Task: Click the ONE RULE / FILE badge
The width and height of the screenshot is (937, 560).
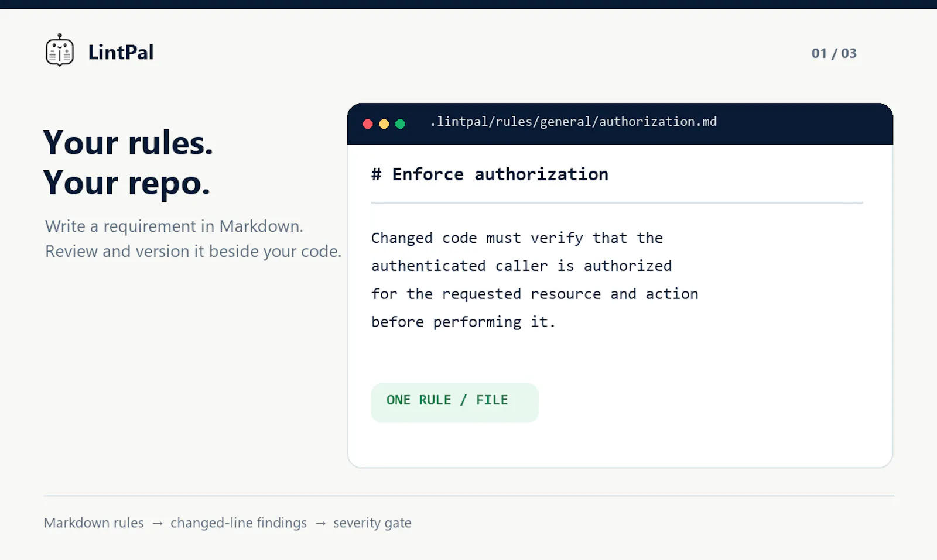Action: [454, 403]
